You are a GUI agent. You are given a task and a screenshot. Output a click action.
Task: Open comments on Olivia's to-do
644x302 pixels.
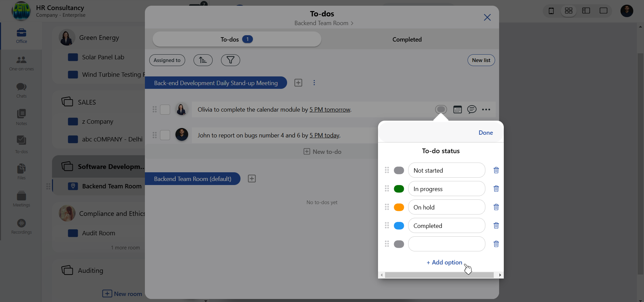point(472,110)
